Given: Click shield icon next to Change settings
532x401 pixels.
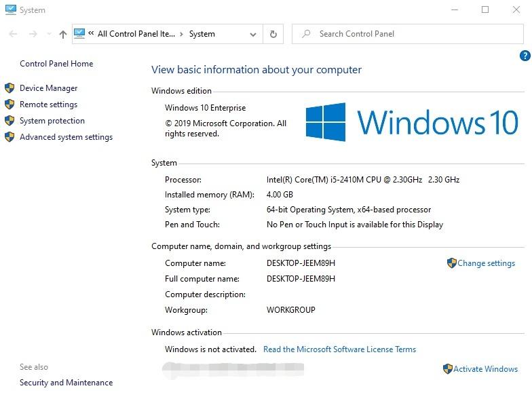Looking at the screenshot, I should click(452, 263).
